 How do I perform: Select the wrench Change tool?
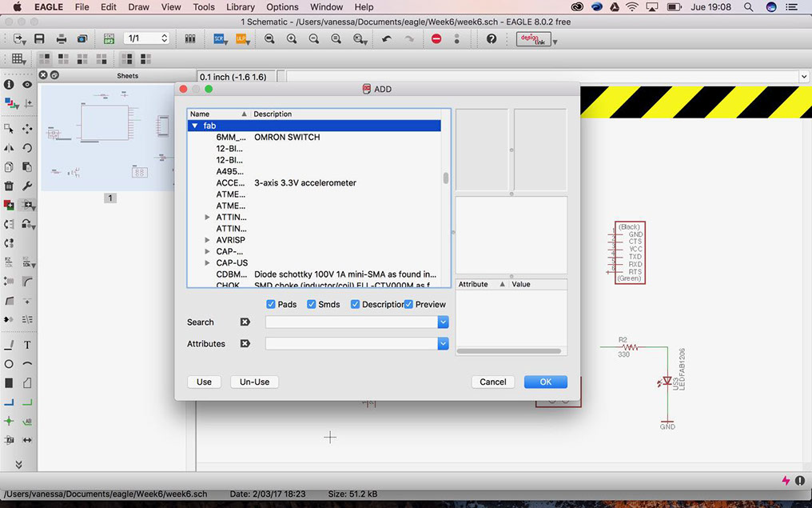pyautogui.click(x=27, y=186)
